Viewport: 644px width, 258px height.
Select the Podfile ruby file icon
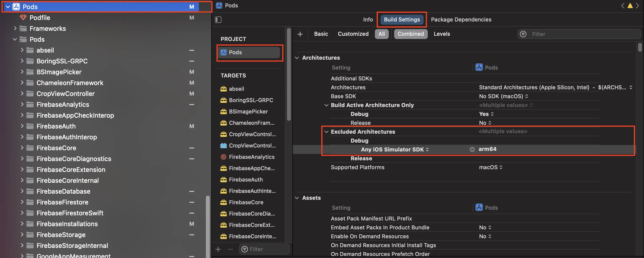click(23, 18)
